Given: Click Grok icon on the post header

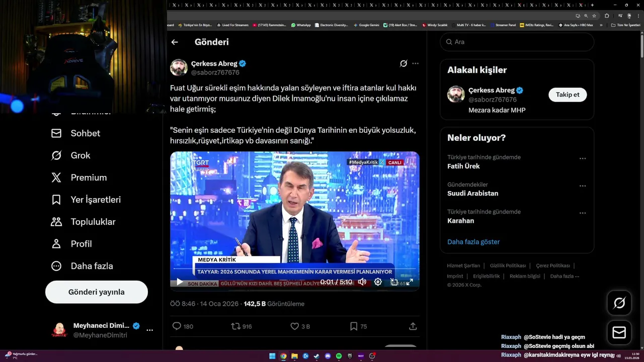Looking at the screenshot, I should coord(404,63).
